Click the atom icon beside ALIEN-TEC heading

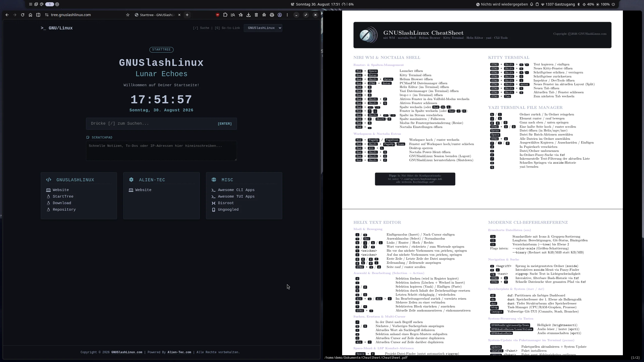click(x=131, y=180)
